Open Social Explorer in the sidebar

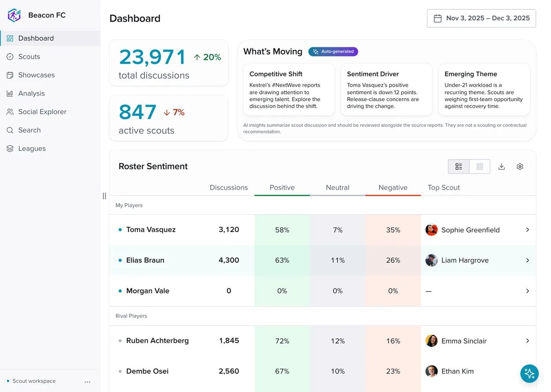pyautogui.click(x=50, y=112)
